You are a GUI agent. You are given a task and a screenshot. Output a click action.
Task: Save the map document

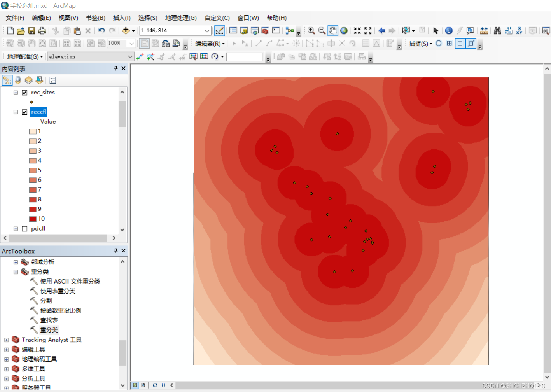coord(31,31)
